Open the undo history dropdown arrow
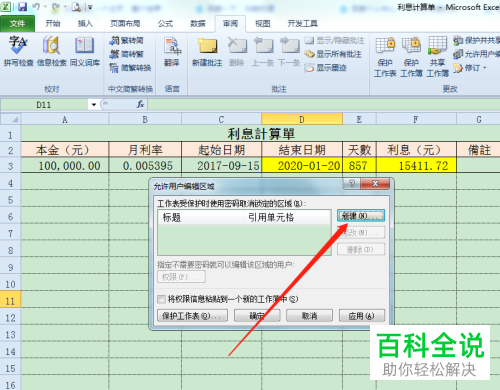 45,7
